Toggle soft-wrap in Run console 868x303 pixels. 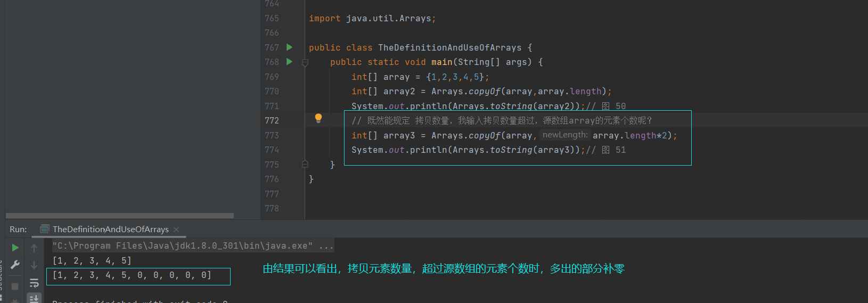34,283
